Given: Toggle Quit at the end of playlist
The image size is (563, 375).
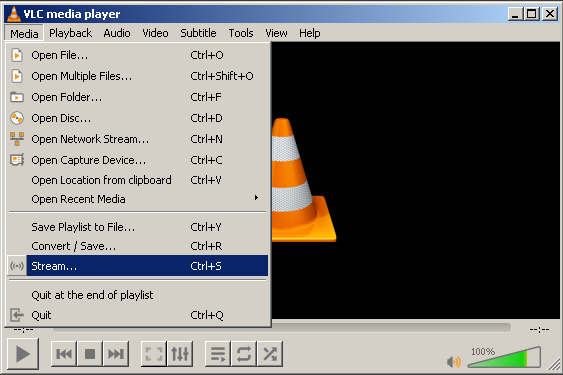Looking at the screenshot, I should (x=138, y=295).
